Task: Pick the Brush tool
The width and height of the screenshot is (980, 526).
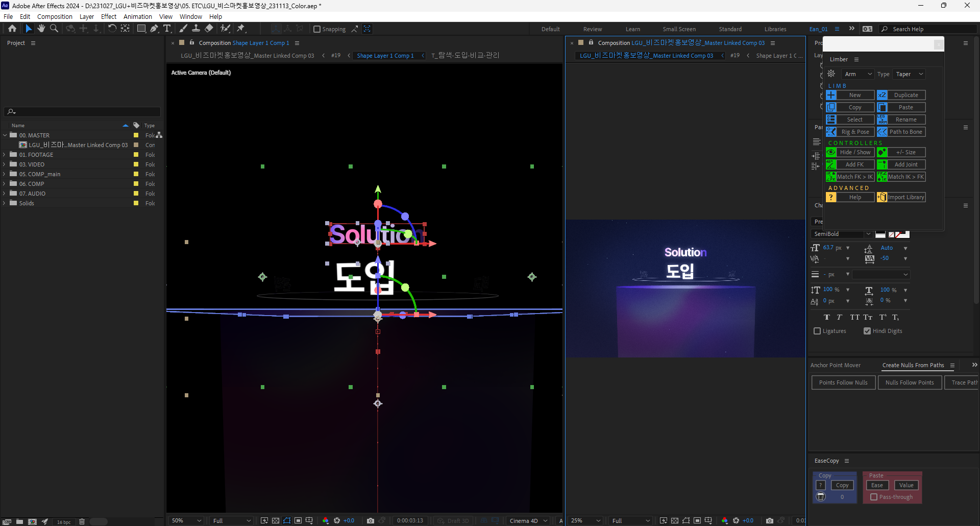Action: point(183,29)
